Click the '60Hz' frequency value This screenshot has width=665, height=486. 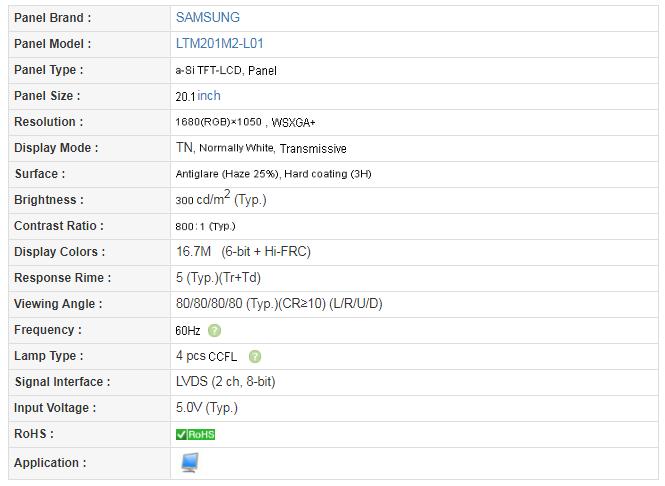[188, 331]
